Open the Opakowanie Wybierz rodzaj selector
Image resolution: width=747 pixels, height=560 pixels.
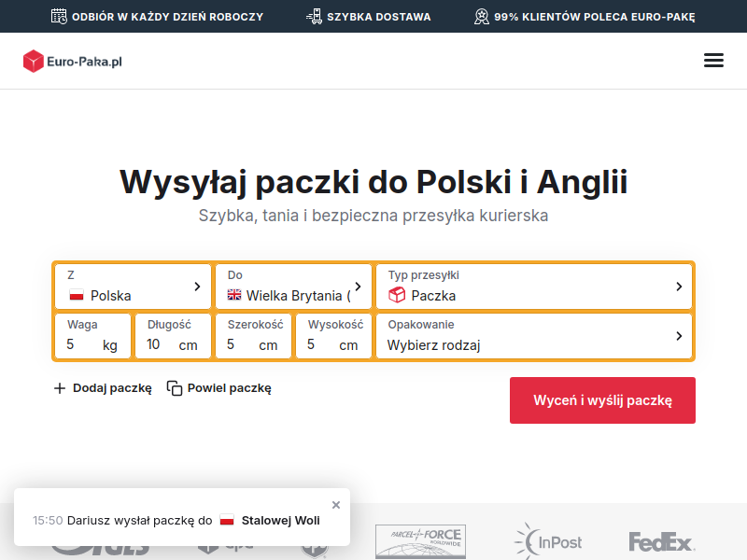click(x=534, y=336)
